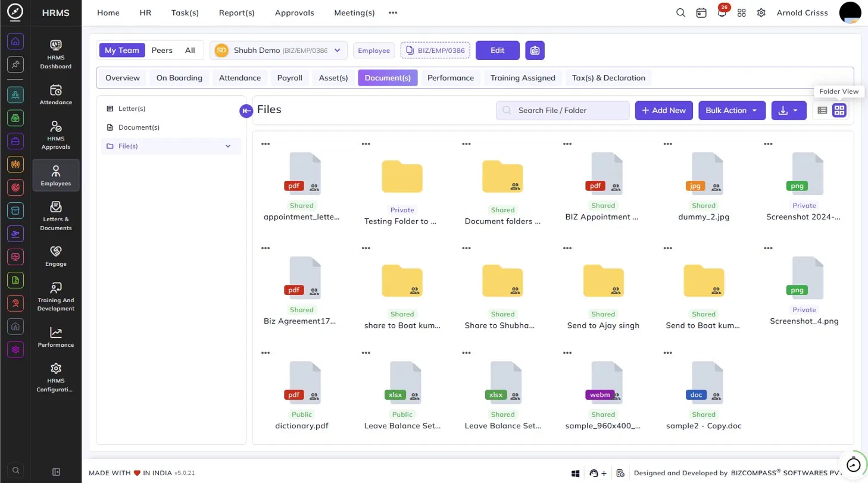Open Training Assigned tab
The image size is (868, 483).
click(523, 78)
